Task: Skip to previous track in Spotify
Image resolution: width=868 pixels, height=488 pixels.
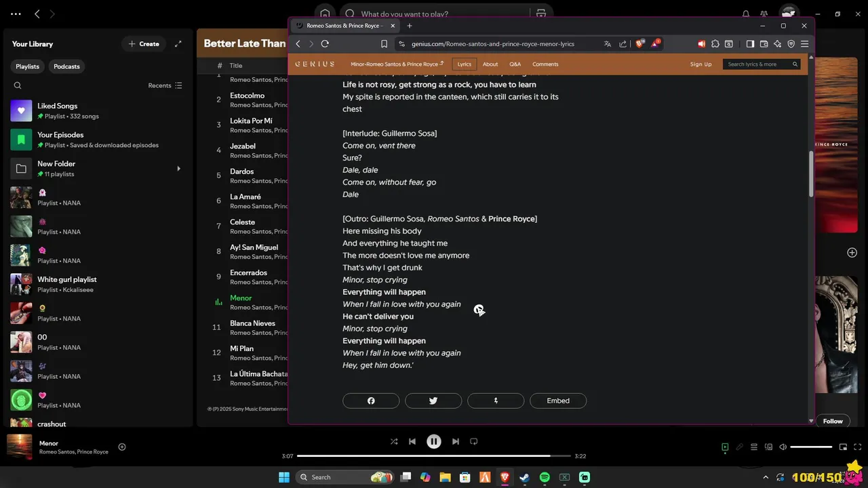Action: click(x=412, y=441)
